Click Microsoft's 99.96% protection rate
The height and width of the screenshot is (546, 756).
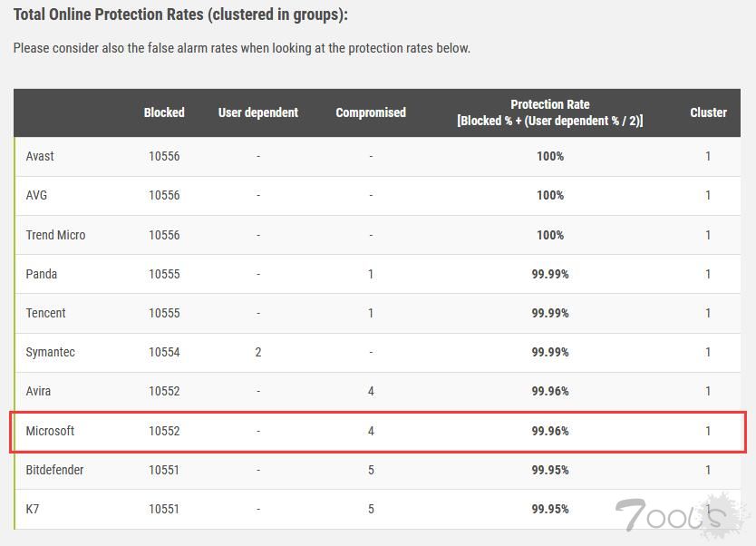pyautogui.click(x=550, y=431)
